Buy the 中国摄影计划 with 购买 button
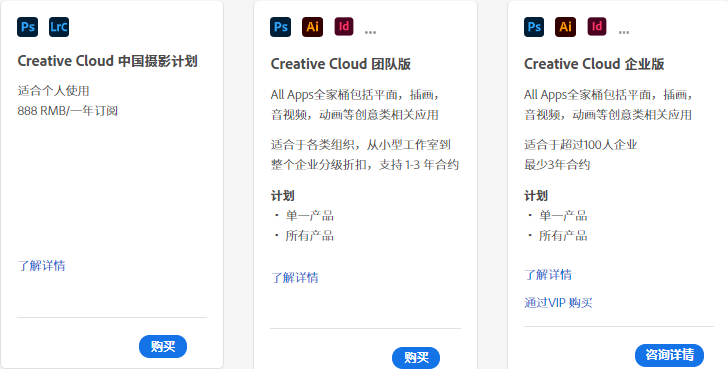Screen dimensions: 728x369 (163, 346)
